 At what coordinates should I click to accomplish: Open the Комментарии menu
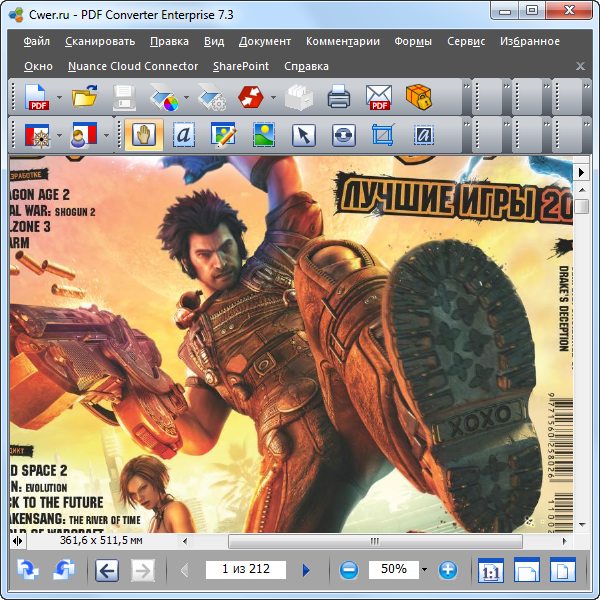coord(343,41)
